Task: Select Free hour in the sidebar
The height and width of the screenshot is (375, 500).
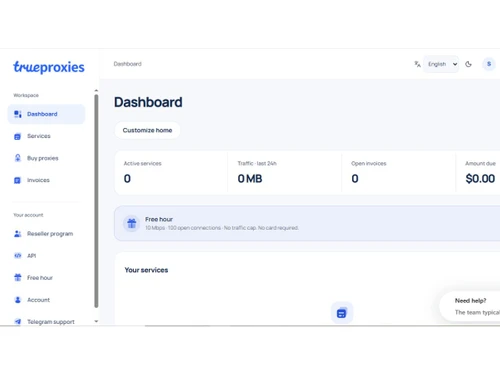Action: tap(46, 278)
